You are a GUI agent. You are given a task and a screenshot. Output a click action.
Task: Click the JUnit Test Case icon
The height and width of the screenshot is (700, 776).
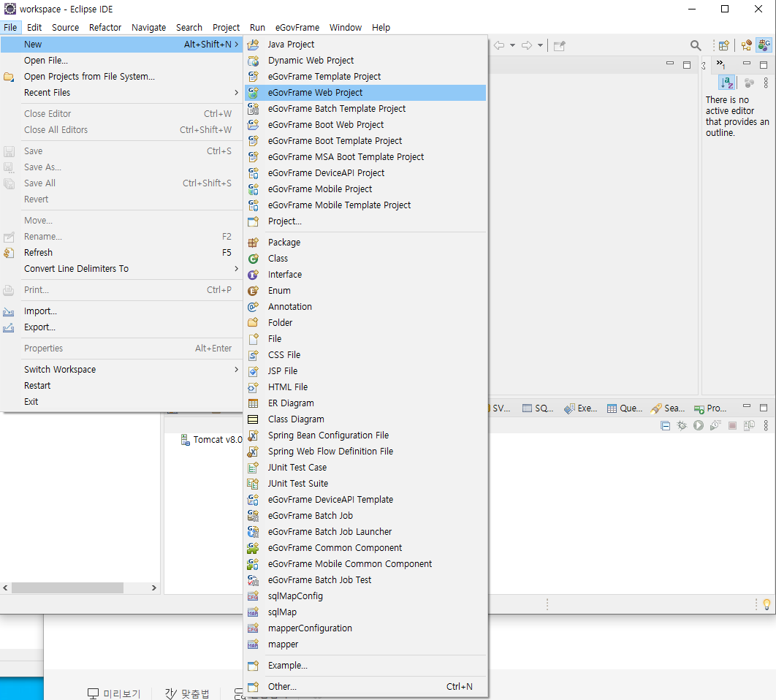(253, 468)
